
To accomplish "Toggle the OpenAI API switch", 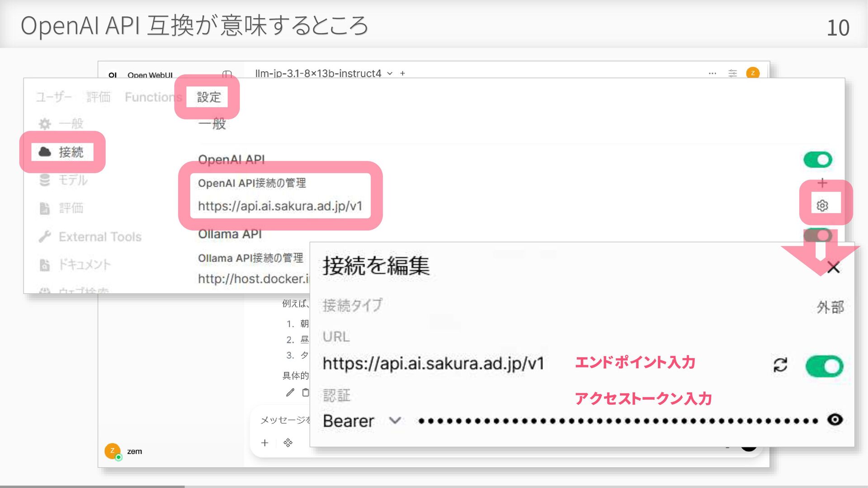I will coord(817,160).
